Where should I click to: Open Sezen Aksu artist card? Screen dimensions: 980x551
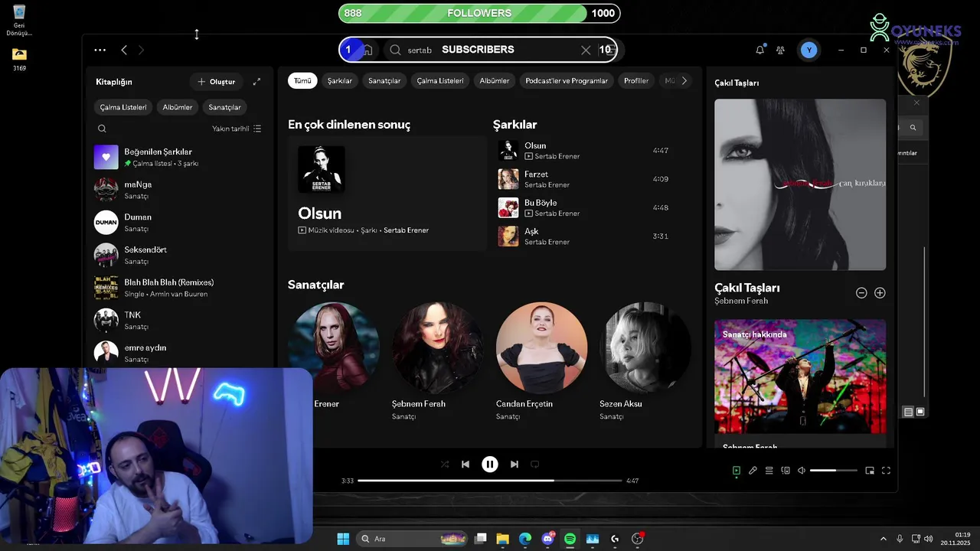[x=645, y=360]
